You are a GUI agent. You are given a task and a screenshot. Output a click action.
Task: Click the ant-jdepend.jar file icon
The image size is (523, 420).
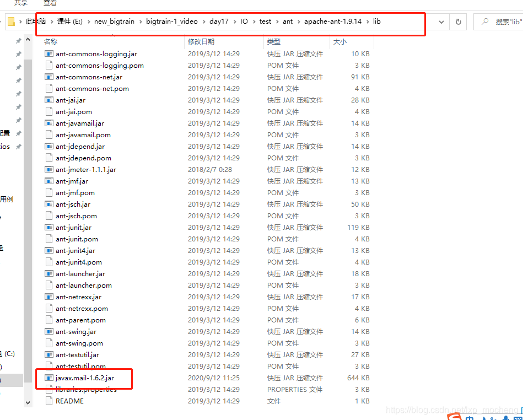pyautogui.click(x=49, y=147)
